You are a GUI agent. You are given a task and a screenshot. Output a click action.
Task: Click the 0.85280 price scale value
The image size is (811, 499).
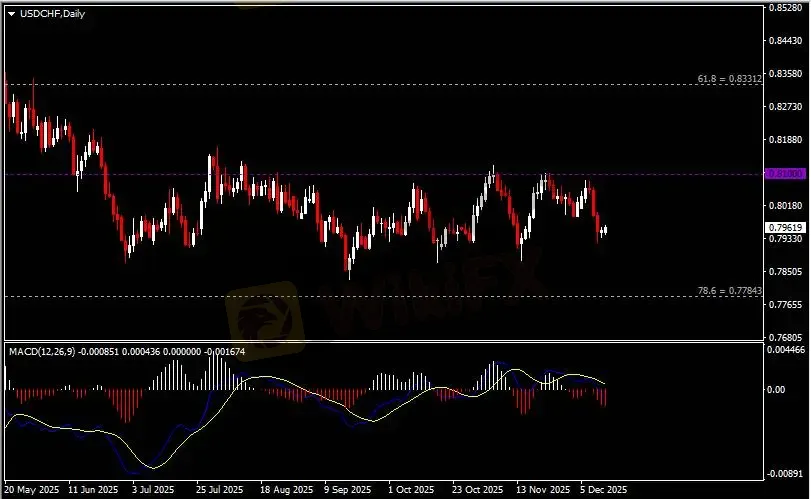[x=785, y=8]
